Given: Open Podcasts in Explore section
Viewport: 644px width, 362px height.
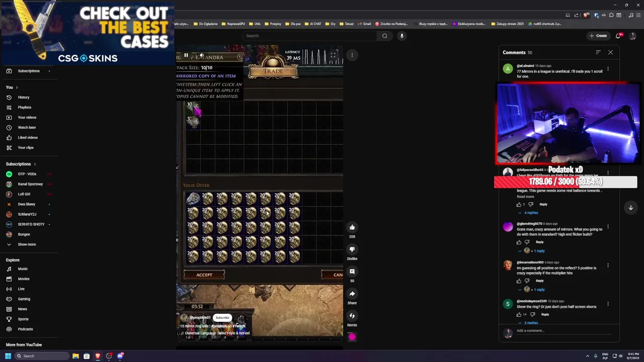Looking at the screenshot, I should [x=25, y=329].
